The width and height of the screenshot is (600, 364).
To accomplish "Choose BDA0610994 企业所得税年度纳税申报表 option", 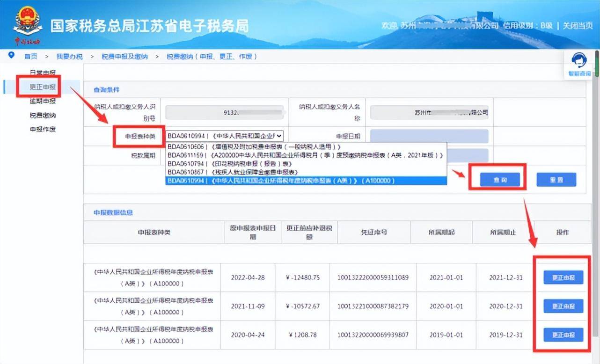I will click(x=306, y=180).
